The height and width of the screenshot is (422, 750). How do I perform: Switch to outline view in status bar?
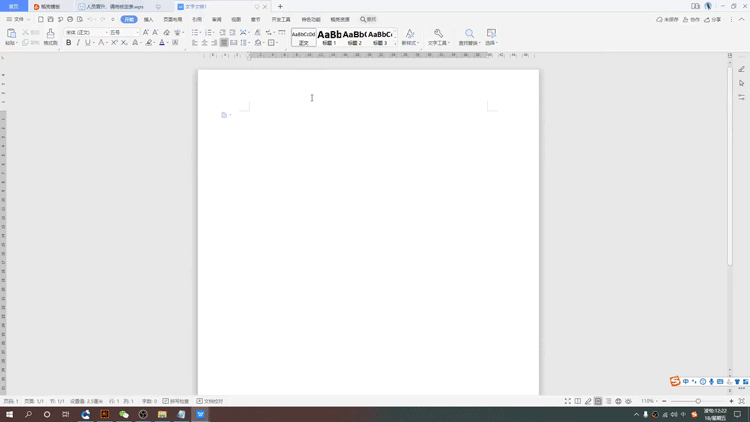608,401
